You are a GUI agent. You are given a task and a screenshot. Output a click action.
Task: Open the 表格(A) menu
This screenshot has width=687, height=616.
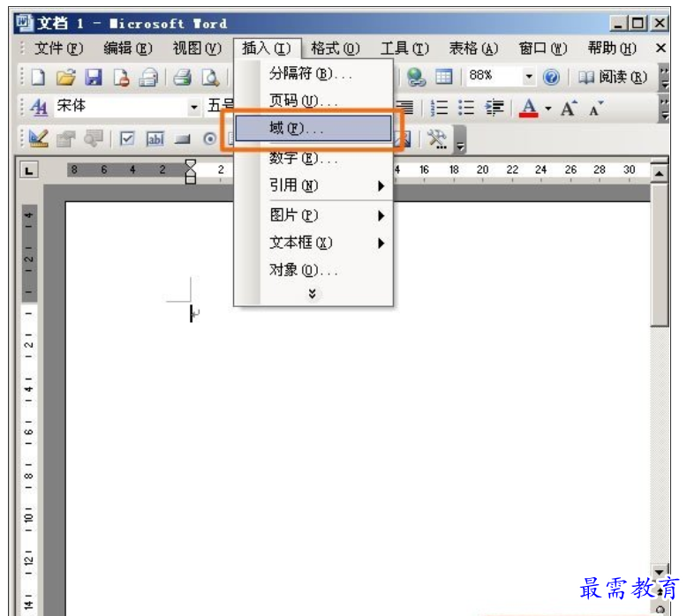click(473, 49)
